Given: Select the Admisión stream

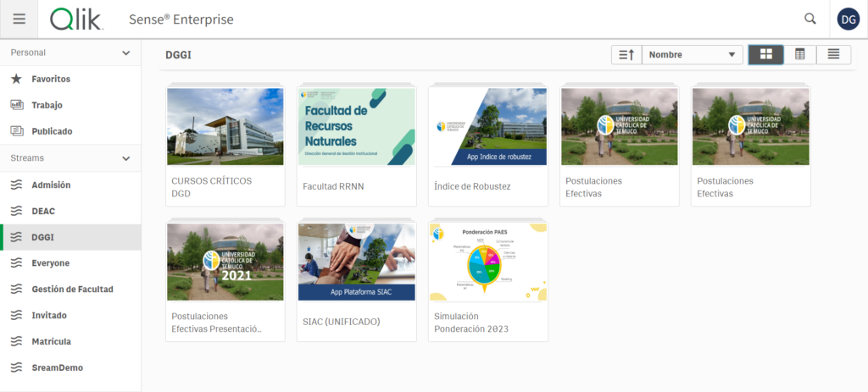Looking at the screenshot, I should coord(70,185).
